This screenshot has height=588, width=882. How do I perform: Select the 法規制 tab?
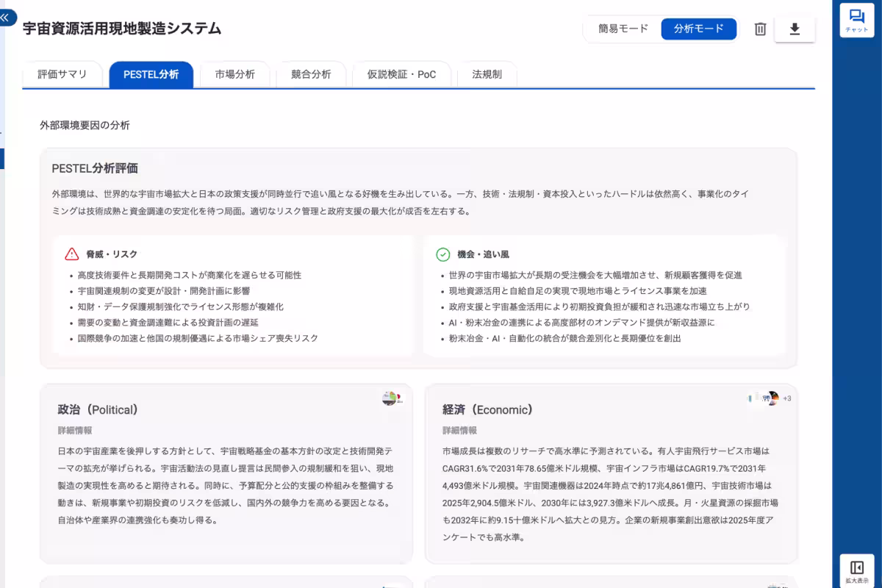(x=487, y=73)
